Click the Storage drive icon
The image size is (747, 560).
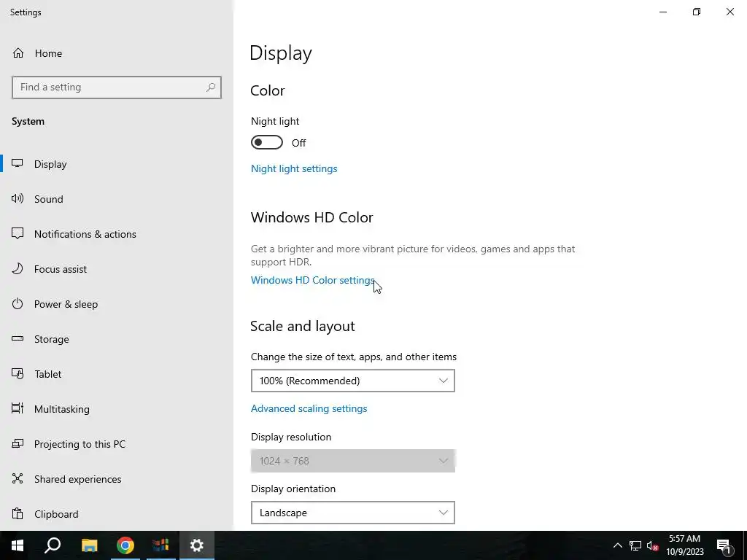[18, 338]
